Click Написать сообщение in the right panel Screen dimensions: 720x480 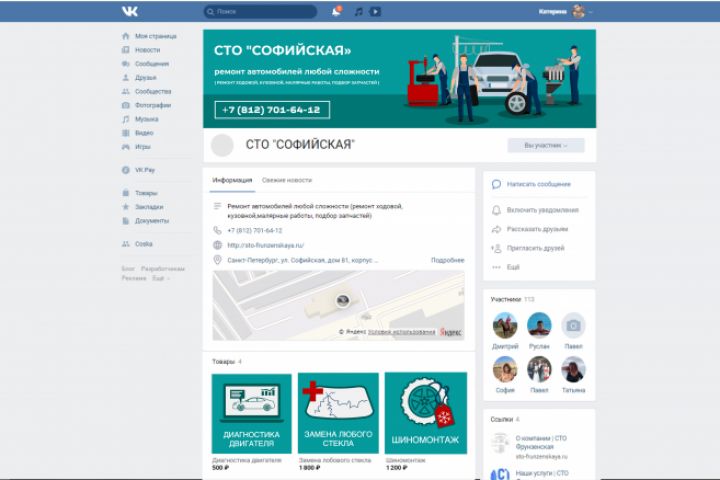[539, 184]
